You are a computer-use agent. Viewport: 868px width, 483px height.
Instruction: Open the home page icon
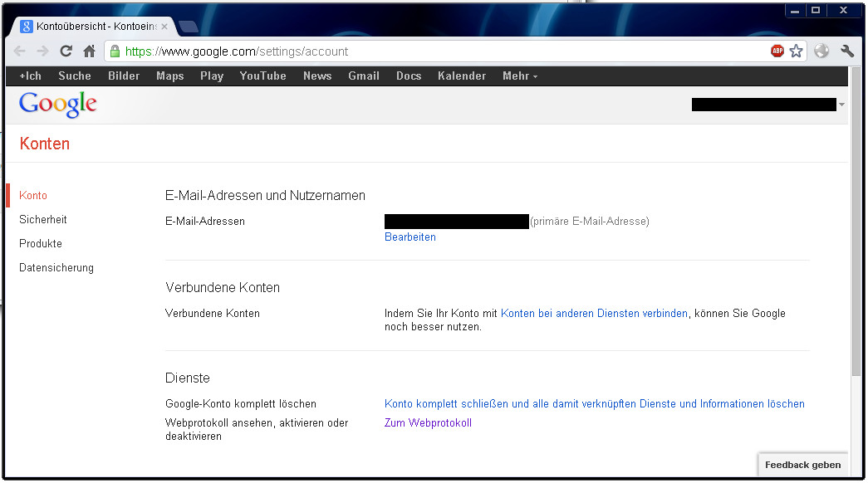pos(89,51)
